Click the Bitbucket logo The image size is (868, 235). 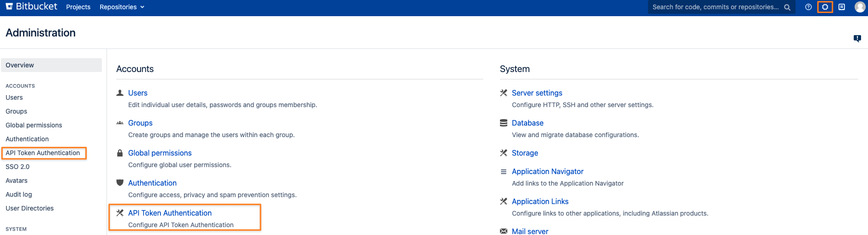31,6
